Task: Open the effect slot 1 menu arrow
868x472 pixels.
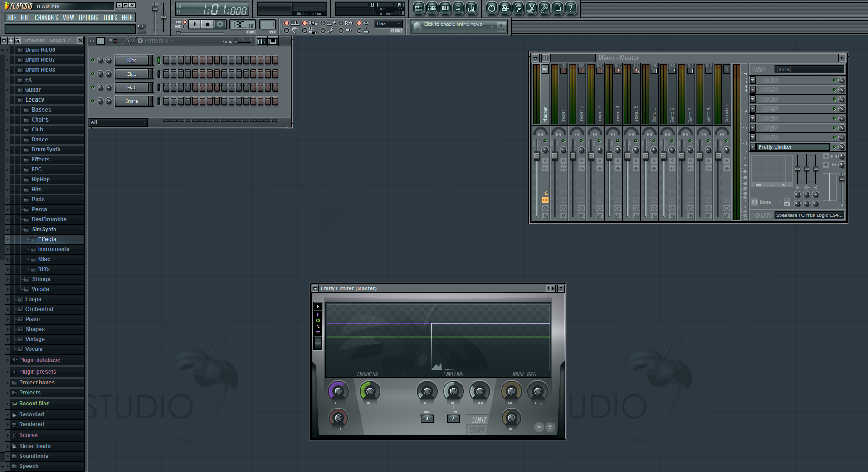Action: click(x=753, y=80)
